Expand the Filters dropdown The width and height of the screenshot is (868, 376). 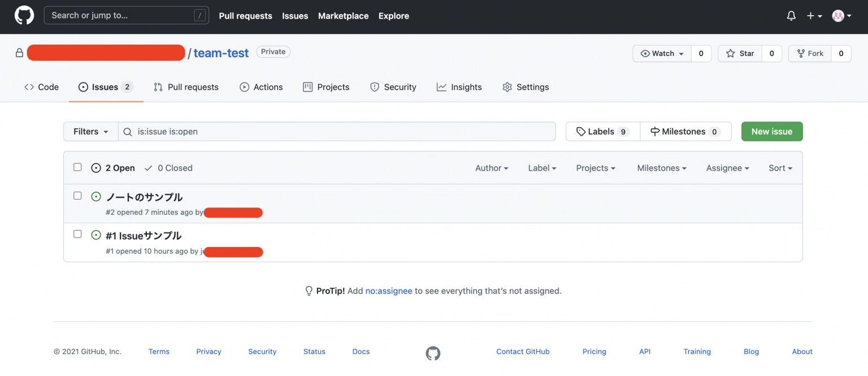[90, 131]
